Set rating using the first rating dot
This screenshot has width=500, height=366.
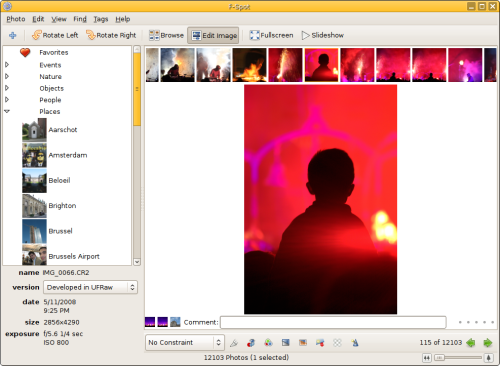pos(460,322)
